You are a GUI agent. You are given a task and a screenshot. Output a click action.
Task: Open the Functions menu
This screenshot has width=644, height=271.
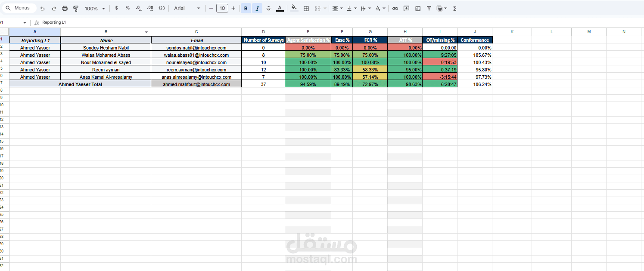click(x=454, y=8)
